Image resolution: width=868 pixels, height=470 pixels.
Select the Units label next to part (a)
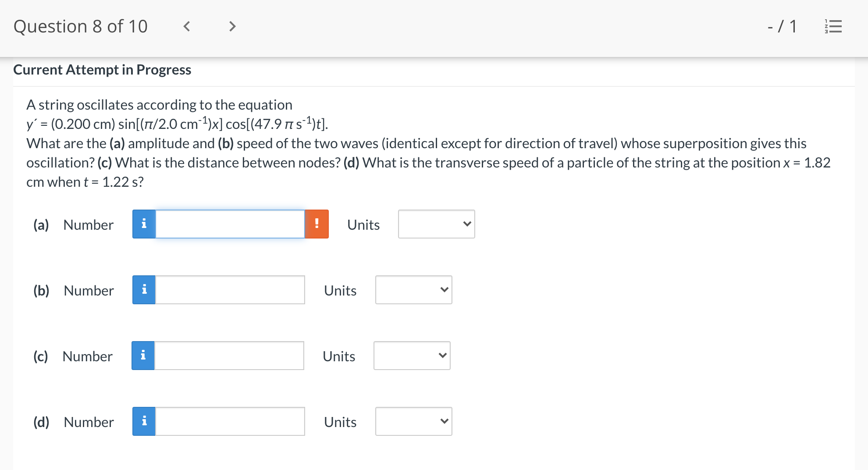[x=363, y=225]
